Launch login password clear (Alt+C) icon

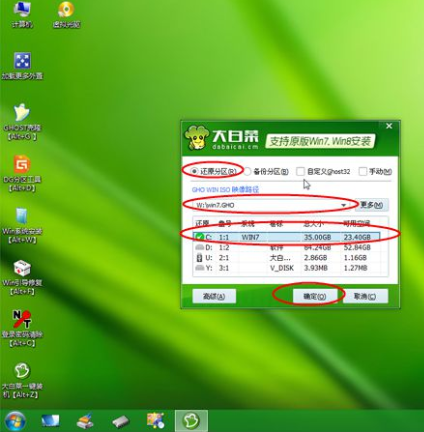point(22,329)
